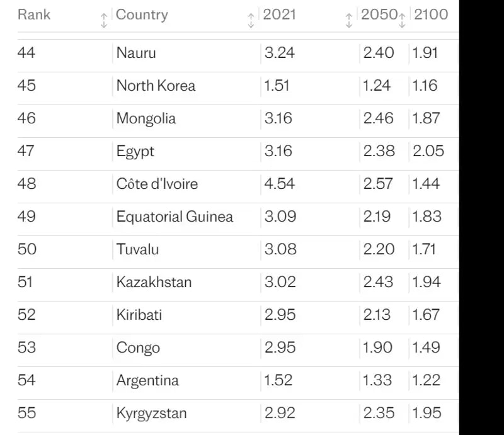Click sort arrows beside 2050 header
The height and width of the screenshot is (435, 504).
point(401,20)
